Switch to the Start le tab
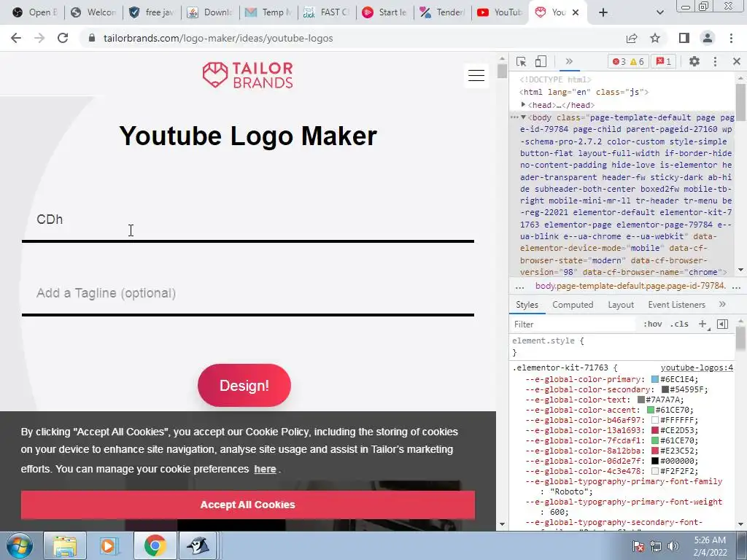Image resolution: width=747 pixels, height=560 pixels. pos(384,12)
